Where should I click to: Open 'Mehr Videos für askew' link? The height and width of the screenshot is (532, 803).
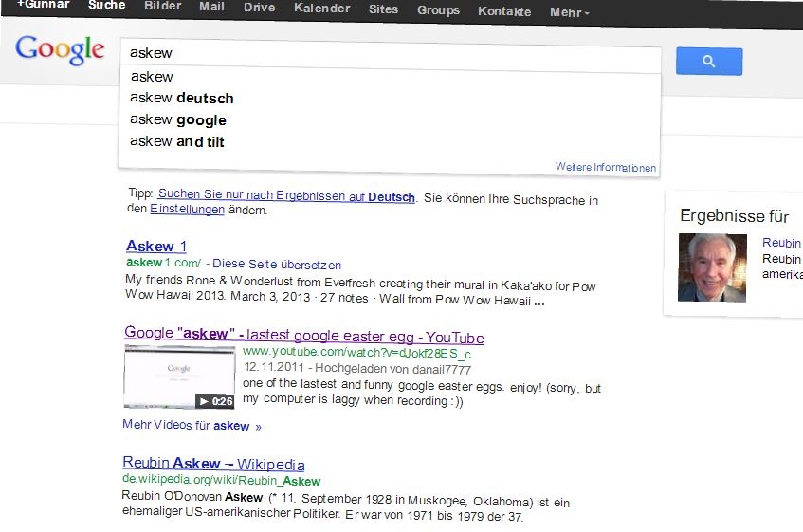click(x=192, y=425)
